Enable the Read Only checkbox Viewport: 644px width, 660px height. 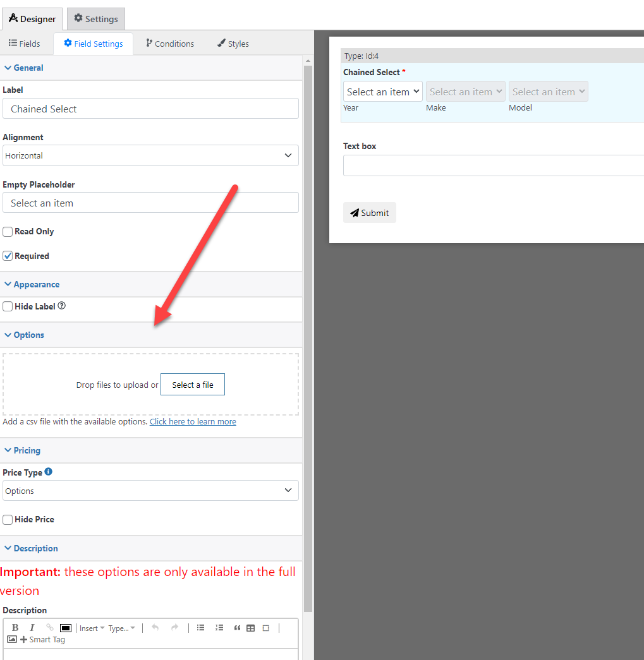click(x=8, y=232)
